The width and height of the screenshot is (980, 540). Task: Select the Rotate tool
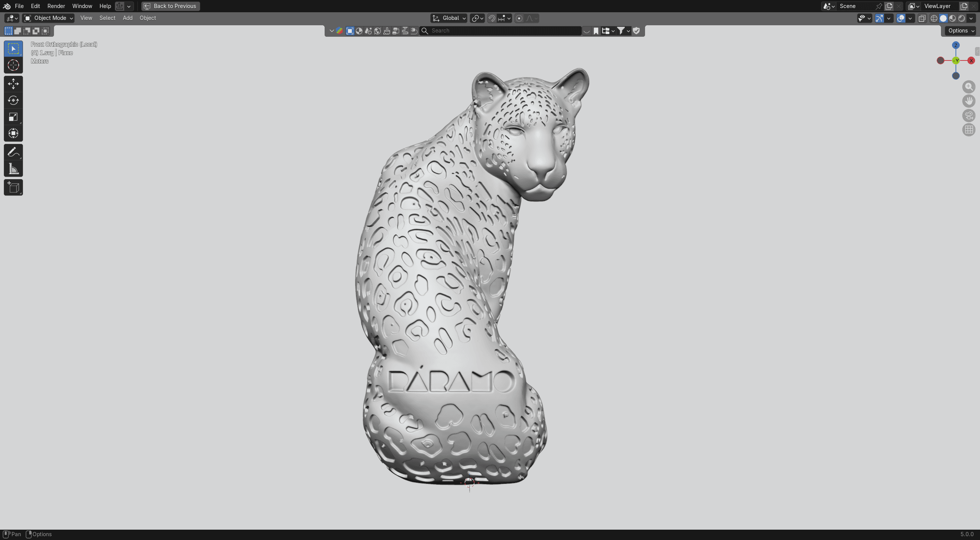[13, 100]
